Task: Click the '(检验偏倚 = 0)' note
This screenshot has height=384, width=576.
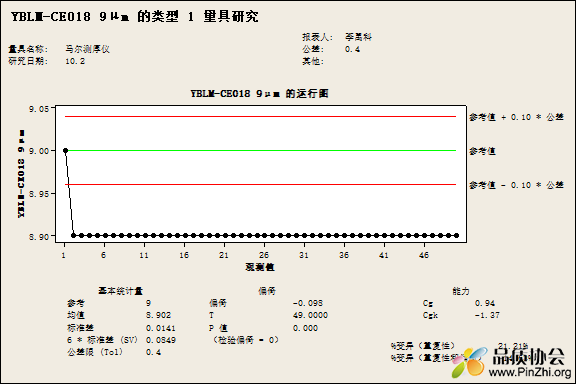Action: (246, 340)
